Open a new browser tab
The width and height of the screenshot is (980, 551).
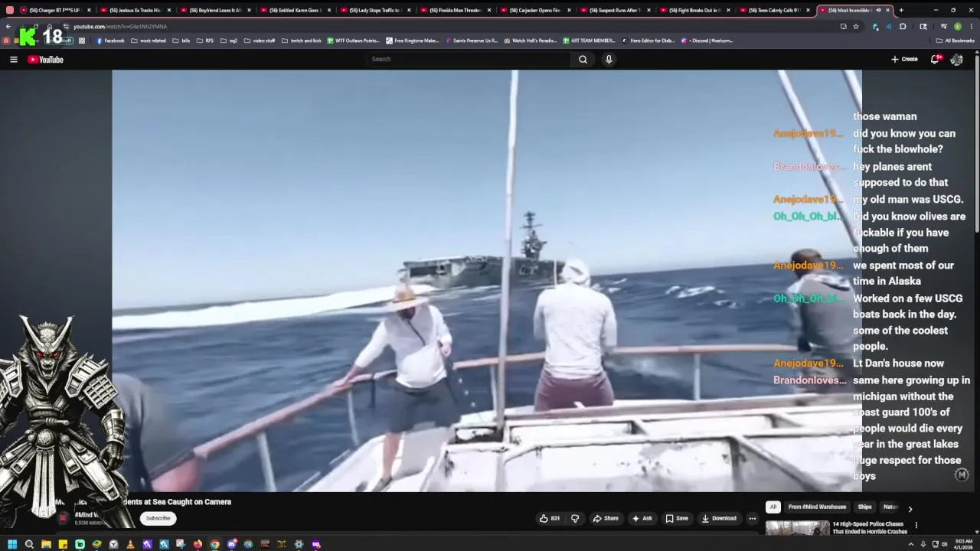click(x=901, y=10)
